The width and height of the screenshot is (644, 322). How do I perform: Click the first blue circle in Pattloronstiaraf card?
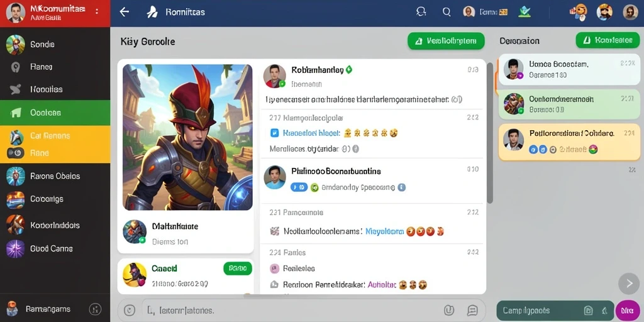click(533, 150)
